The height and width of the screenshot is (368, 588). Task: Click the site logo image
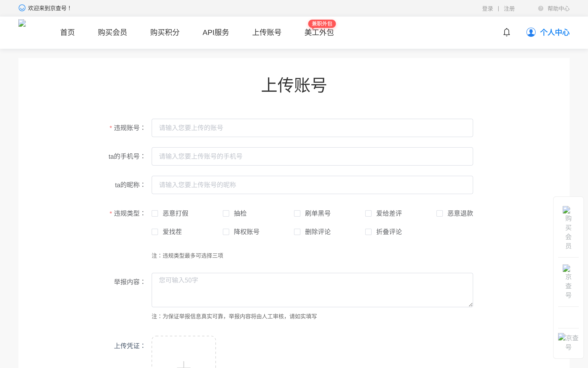tap(22, 23)
